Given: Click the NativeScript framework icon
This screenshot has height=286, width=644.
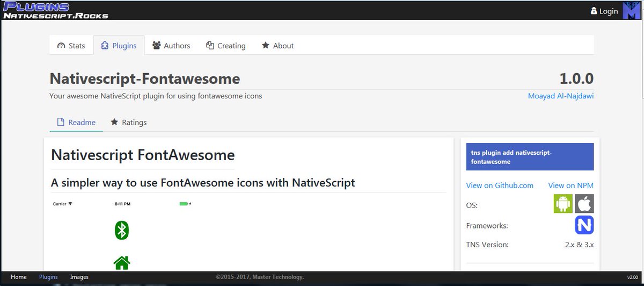Looking at the screenshot, I should pos(584,225).
